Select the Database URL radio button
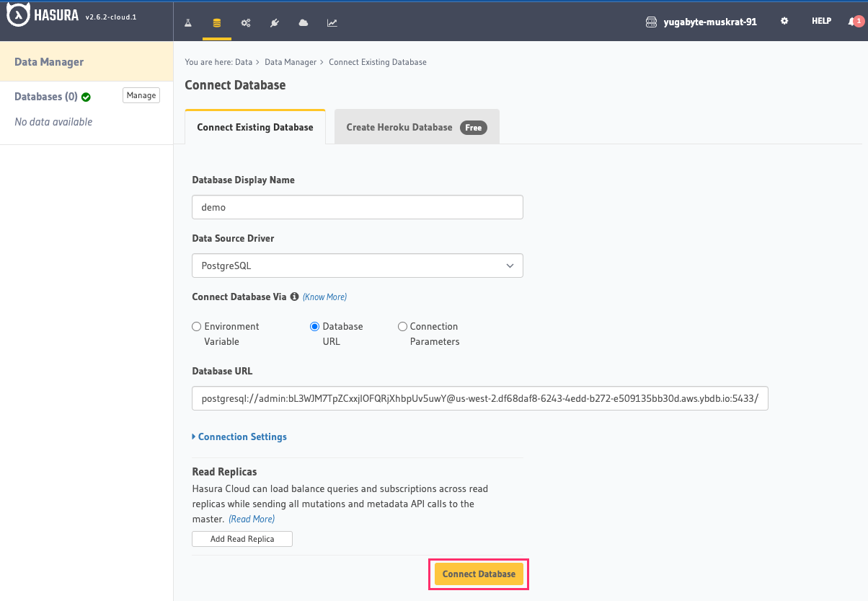The width and height of the screenshot is (868, 601). click(314, 326)
